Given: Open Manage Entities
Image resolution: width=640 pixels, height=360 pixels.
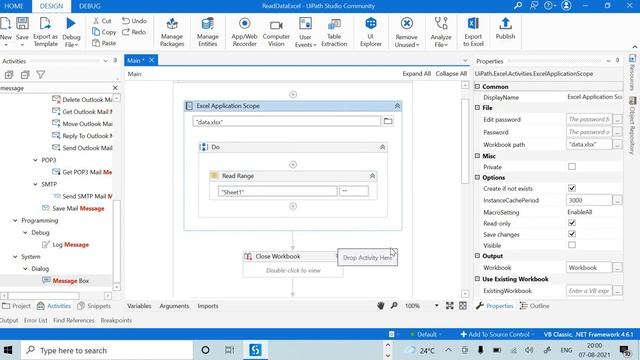Looking at the screenshot, I should (x=207, y=32).
